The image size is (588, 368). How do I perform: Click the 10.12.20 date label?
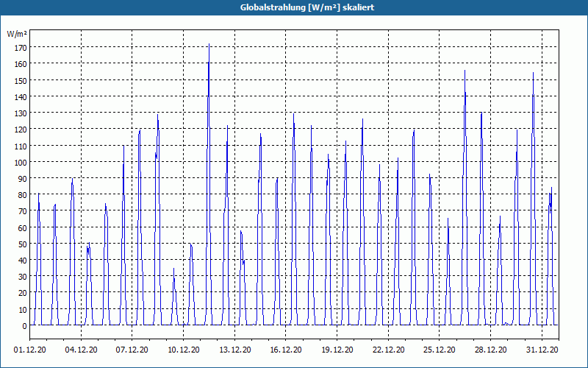(183, 350)
